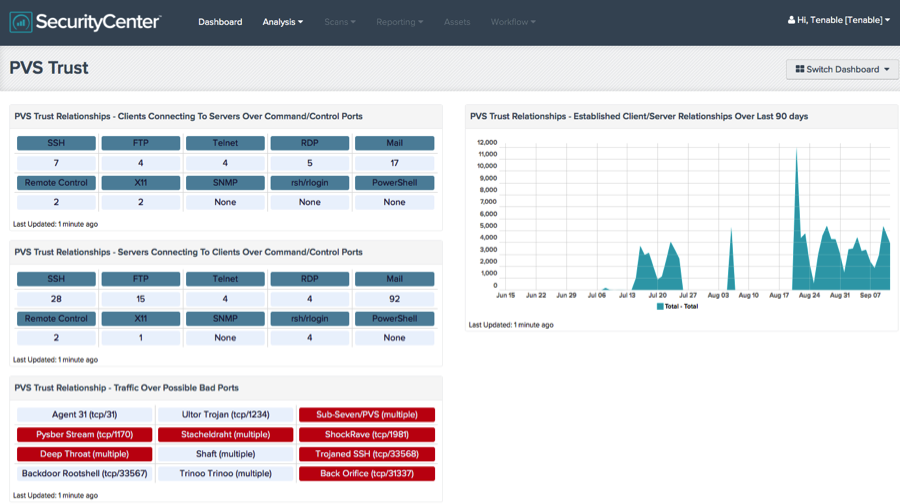Expand the Reporting dropdown menu

(x=399, y=22)
